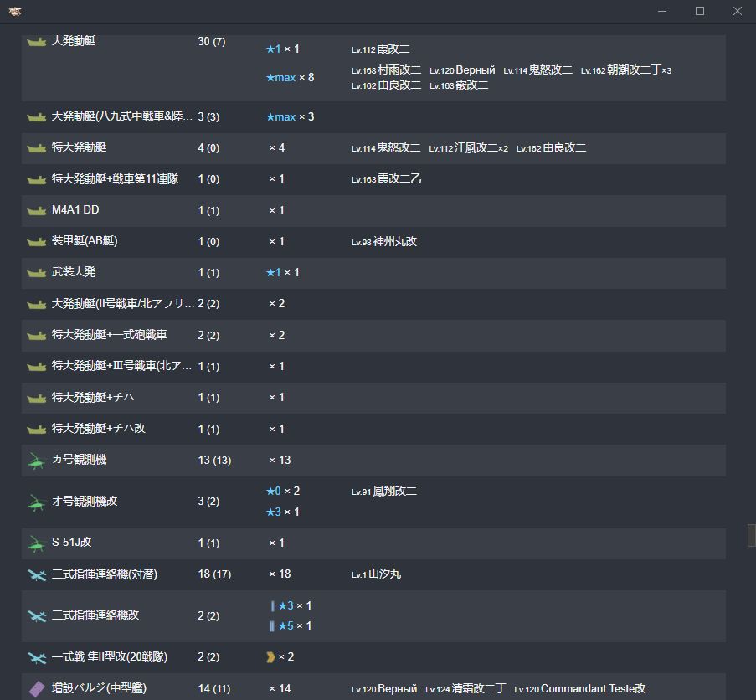This screenshot has height=700, width=756.
Task: Select ship Lv.120 Верный in 大発動艇 row
Action: coord(462,69)
